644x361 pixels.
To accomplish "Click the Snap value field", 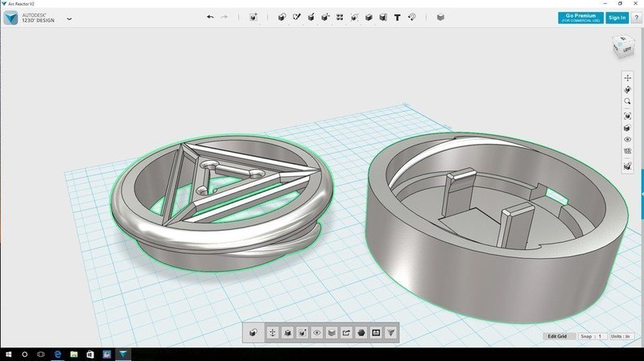I will point(592,336).
